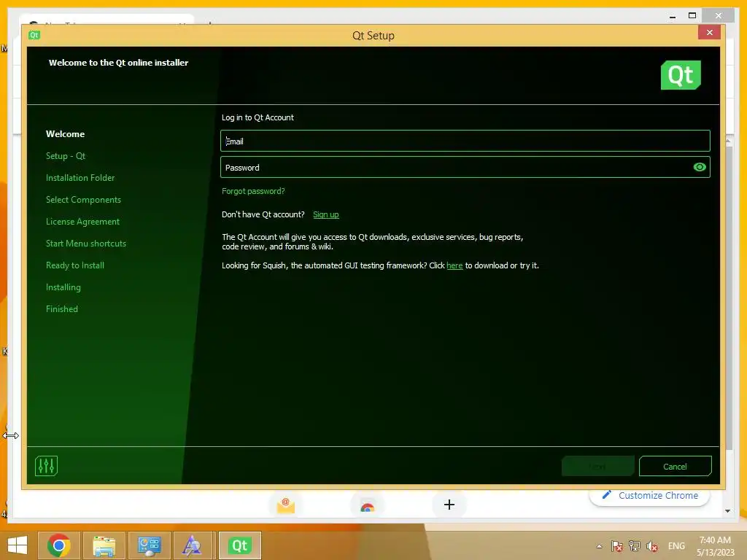Select the Ready to Install step

(75, 265)
